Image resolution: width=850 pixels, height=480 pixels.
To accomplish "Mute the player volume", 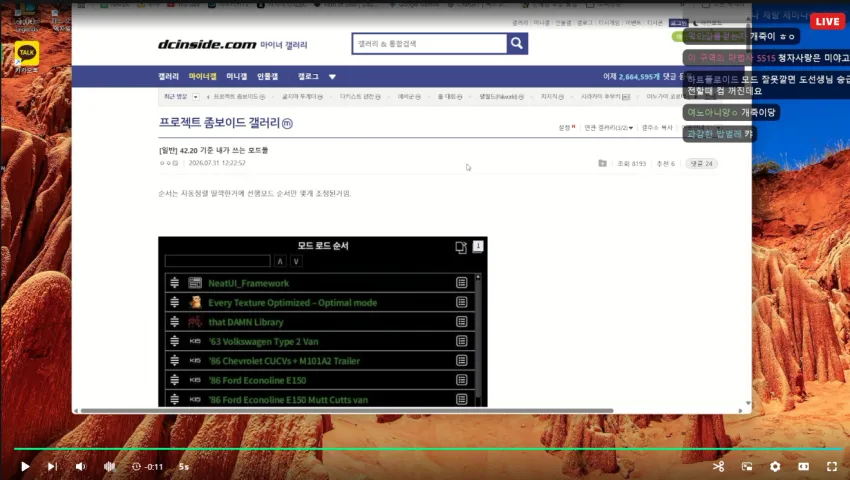I will pyautogui.click(x=81, y=466).
